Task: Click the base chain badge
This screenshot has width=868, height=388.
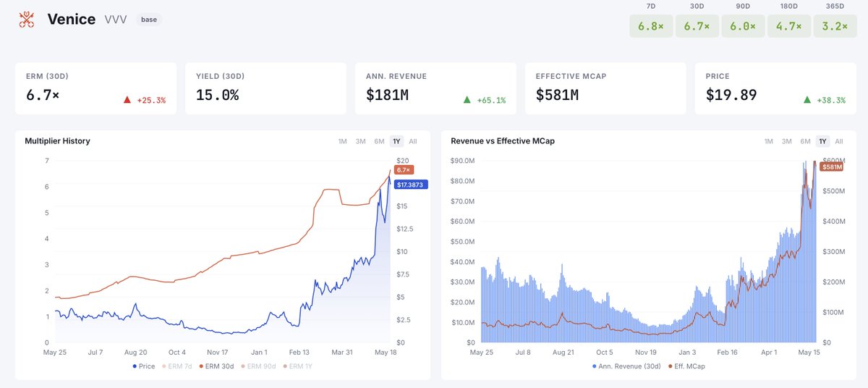Action: (x=149, y=20)
